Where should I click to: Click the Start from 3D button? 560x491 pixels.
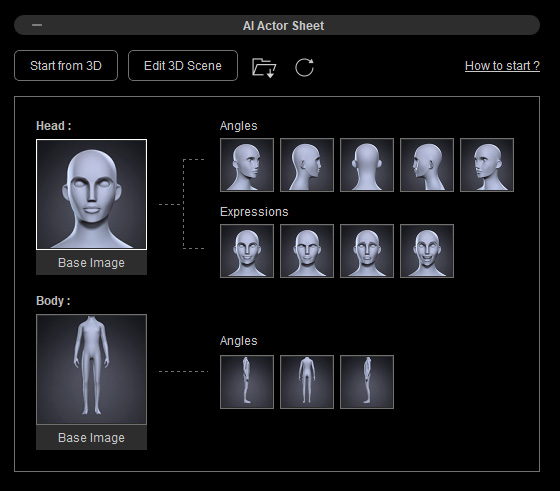click(66, 66)
